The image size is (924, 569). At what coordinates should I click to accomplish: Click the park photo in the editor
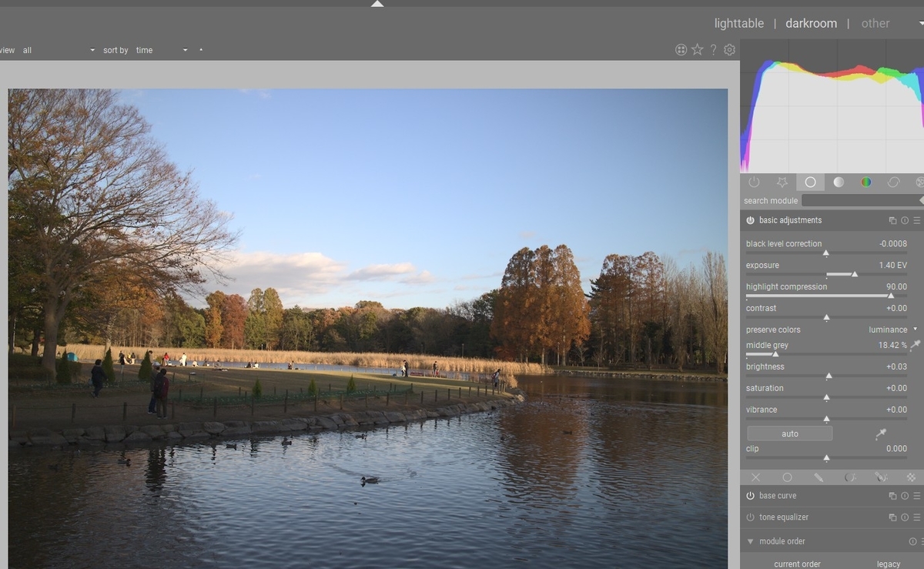click(x=367, y=329)
